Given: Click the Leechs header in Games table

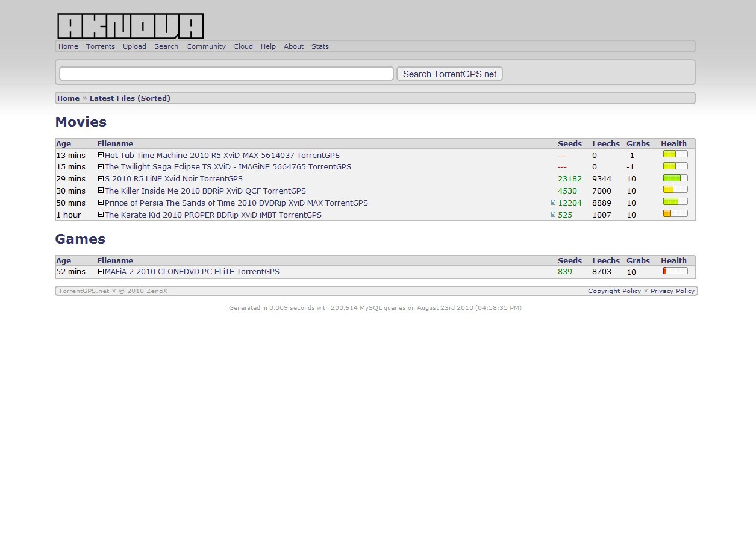Looking at the screenshot, I should (x=606, y=260).
